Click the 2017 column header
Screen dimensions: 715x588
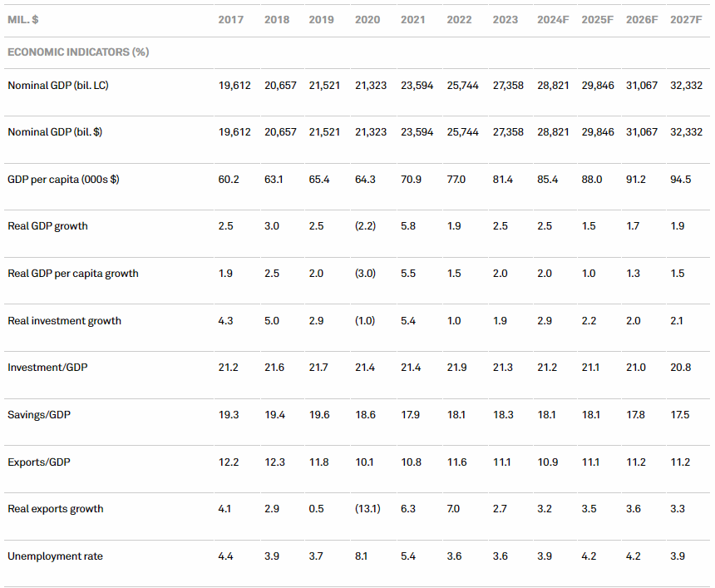click(x=230, y=20)
